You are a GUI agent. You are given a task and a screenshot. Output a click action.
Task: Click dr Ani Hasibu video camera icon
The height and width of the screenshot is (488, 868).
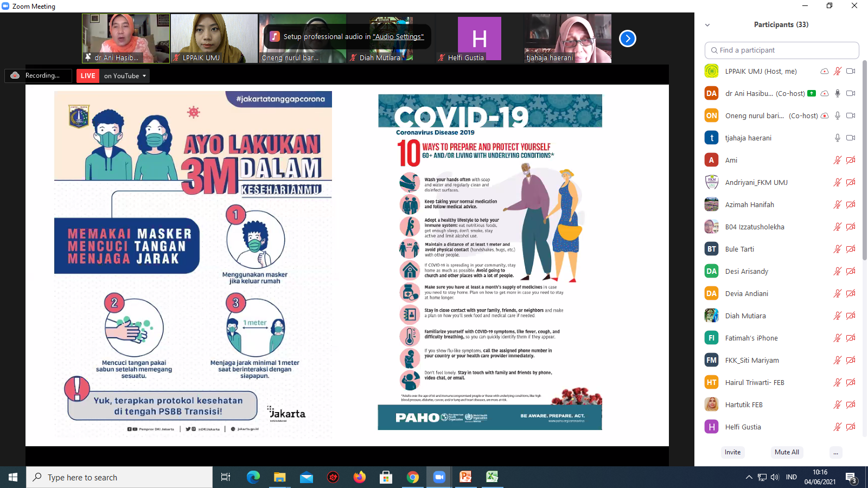851,93
